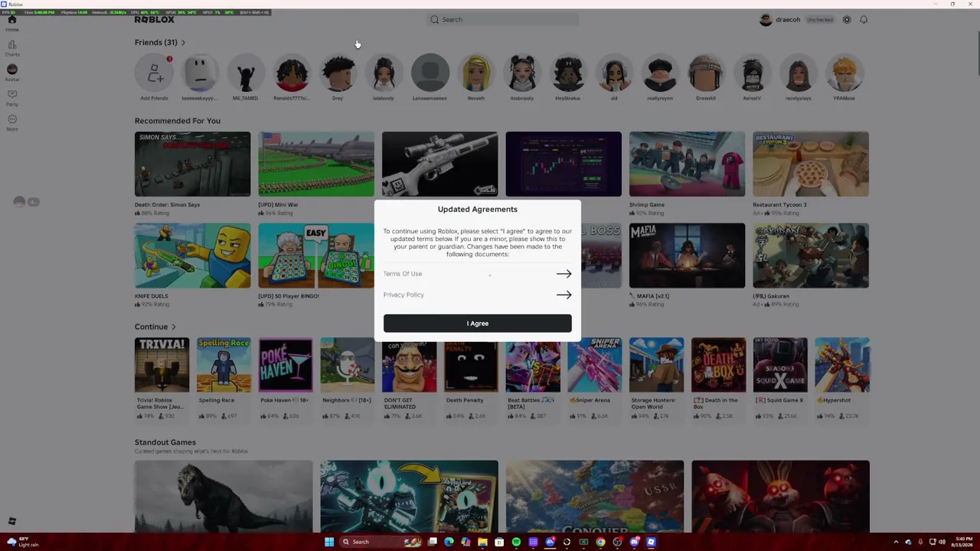
Task: Open the notifications bell
Action: pyautogui.click(x=864, y=20)
